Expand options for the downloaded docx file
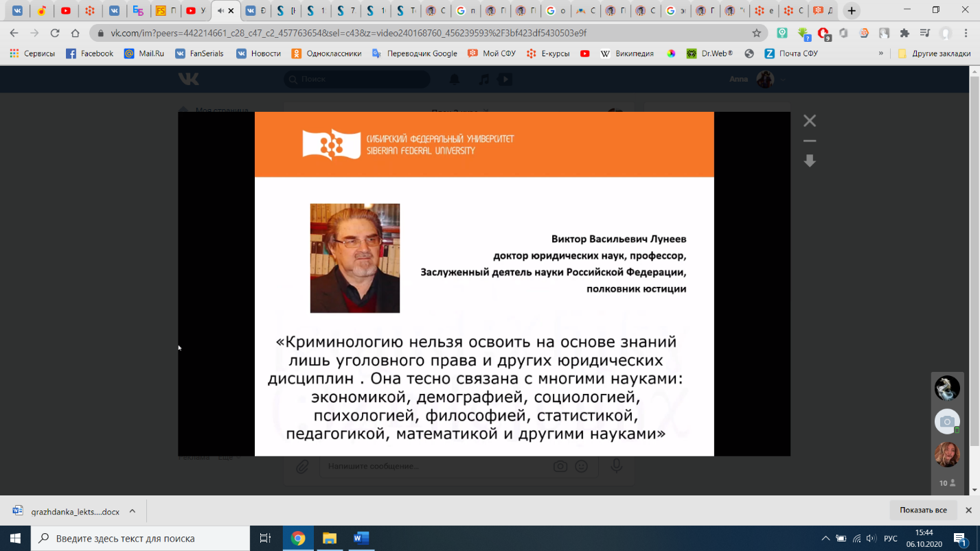This screenshot has width=980, height=551. 133,511
